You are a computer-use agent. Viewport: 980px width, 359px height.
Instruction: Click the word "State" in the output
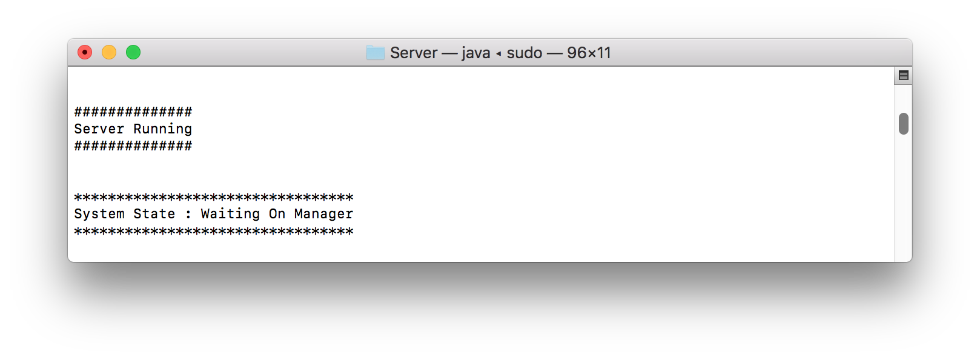154,214
